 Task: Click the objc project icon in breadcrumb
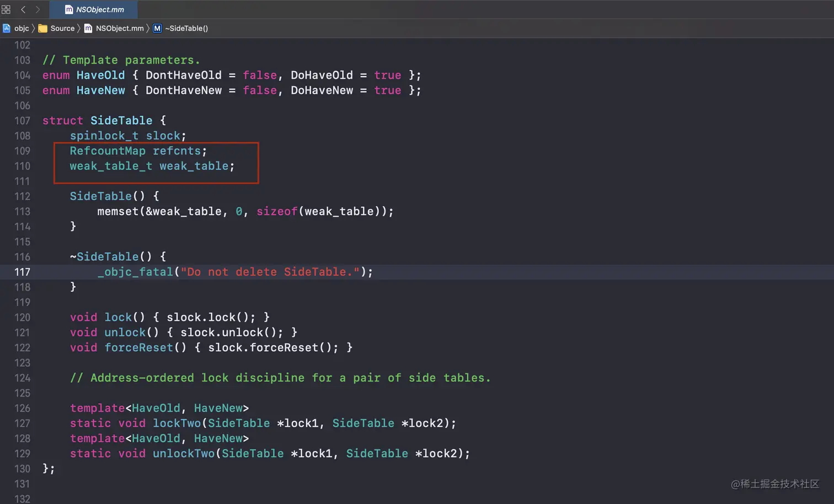pos(7,28)
